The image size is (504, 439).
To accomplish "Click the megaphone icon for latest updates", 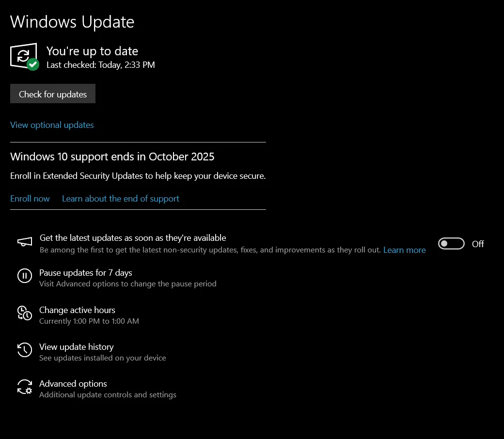I will pyautogui.click(x=25, y=242).
